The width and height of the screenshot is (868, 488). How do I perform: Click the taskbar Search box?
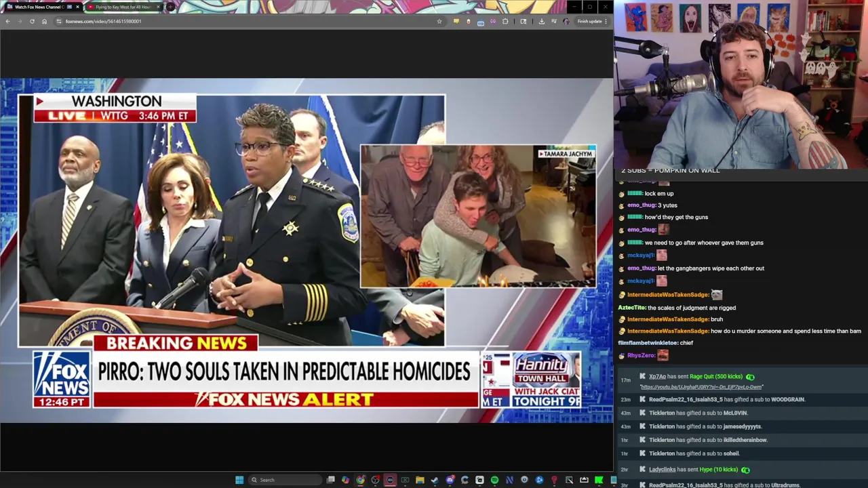(x=284, y=480)
